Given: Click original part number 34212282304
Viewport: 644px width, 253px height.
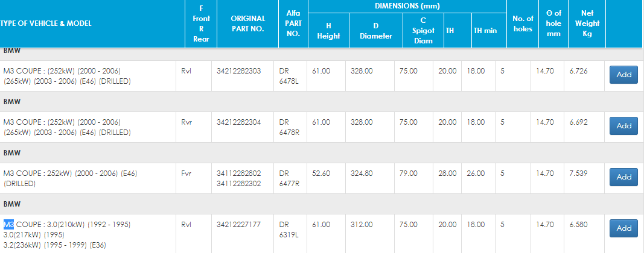Looking at the screenshot, I should tap(238, 122).
